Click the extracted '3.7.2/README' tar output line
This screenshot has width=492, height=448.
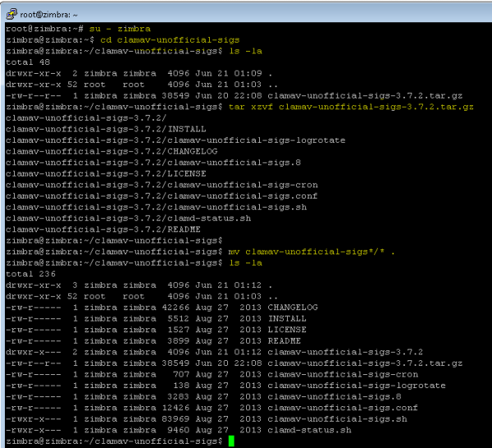click(x=103, y=230)
